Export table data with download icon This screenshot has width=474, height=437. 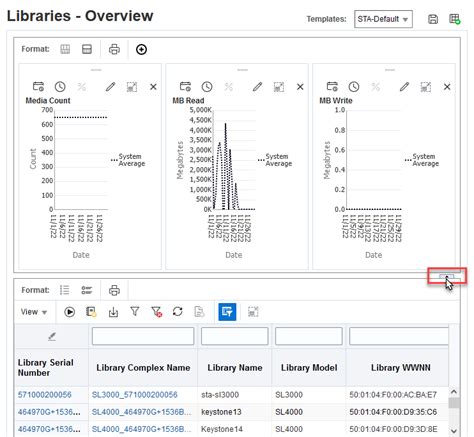[113, 312]
